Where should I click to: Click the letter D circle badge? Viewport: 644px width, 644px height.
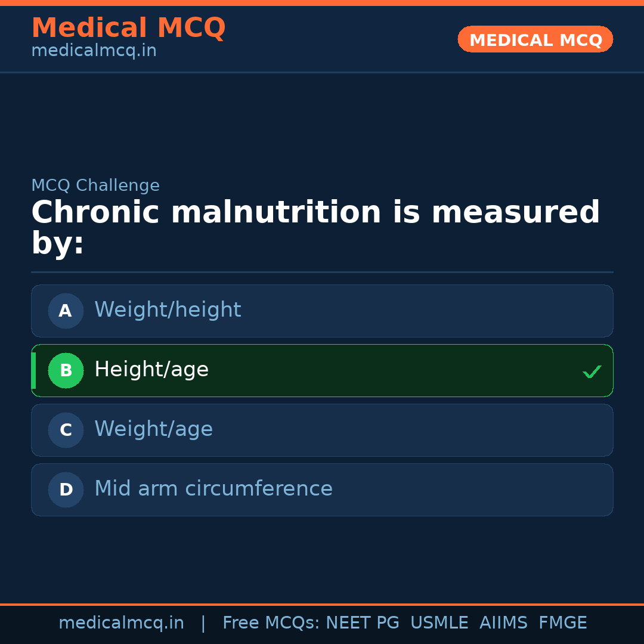(66, 490)
